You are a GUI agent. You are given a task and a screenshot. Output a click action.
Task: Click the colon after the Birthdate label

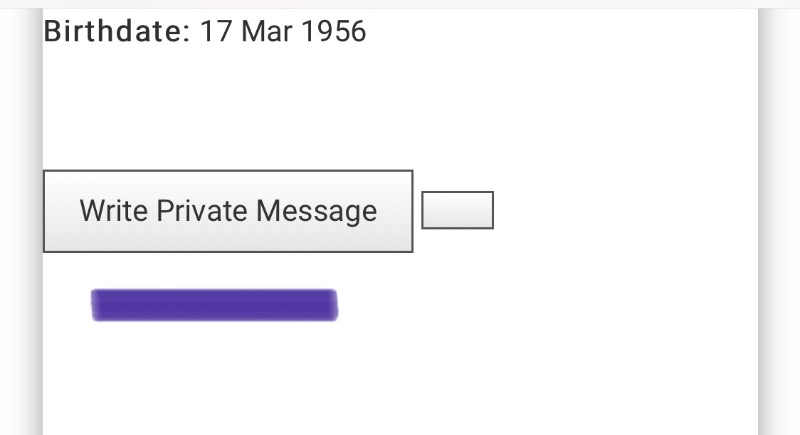click(184, 33)
